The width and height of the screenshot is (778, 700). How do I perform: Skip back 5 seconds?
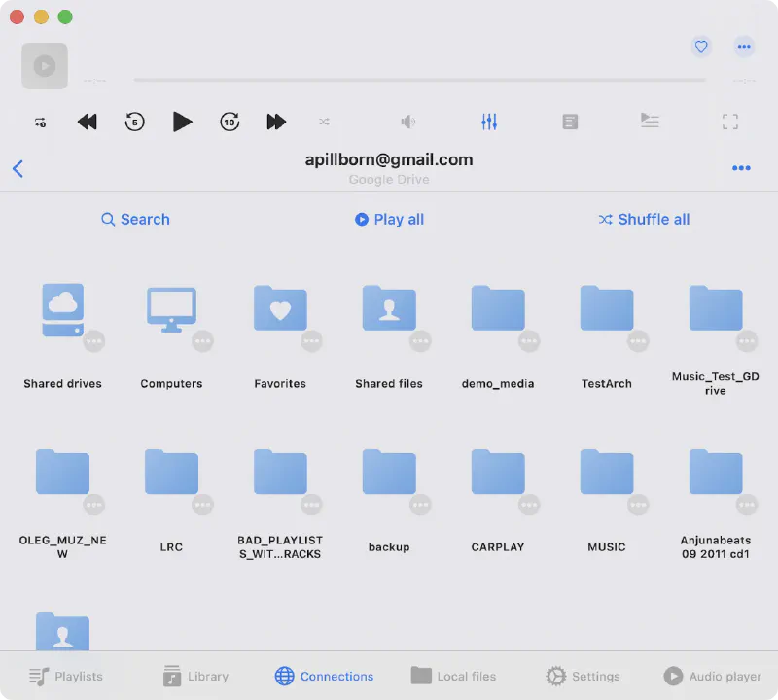click(x=134, y=122)
